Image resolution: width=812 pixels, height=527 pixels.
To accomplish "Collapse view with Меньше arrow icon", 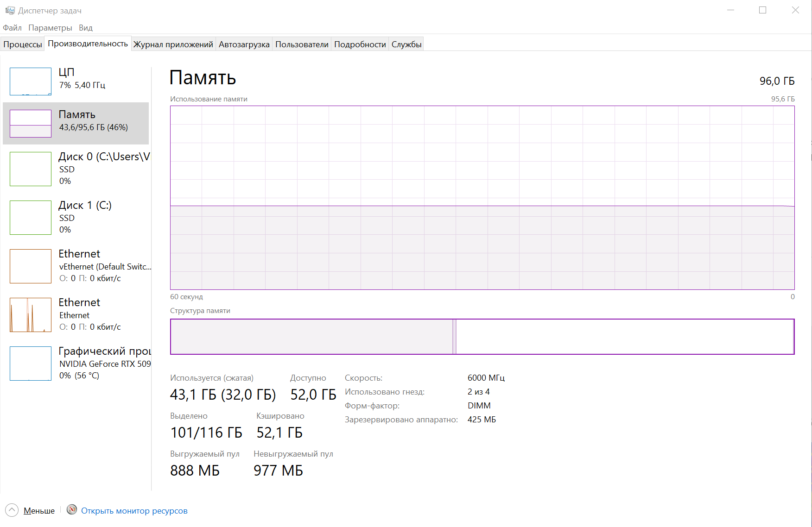I will click(x=12, y=510).
